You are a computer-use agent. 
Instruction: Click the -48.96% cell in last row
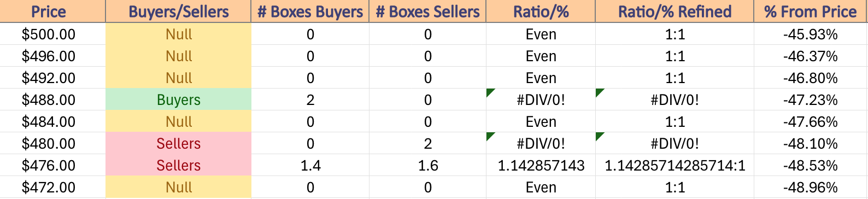(x=811, y=187)
